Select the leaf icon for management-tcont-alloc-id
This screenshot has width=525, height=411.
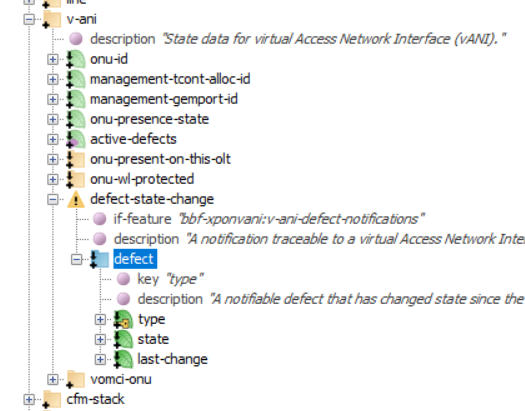point(76,79)
